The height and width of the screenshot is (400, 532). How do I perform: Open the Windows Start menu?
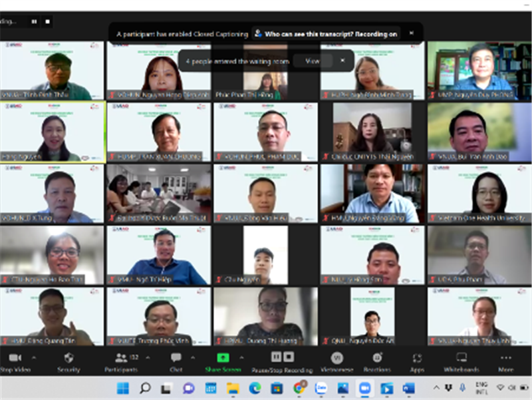pos(123,388)
